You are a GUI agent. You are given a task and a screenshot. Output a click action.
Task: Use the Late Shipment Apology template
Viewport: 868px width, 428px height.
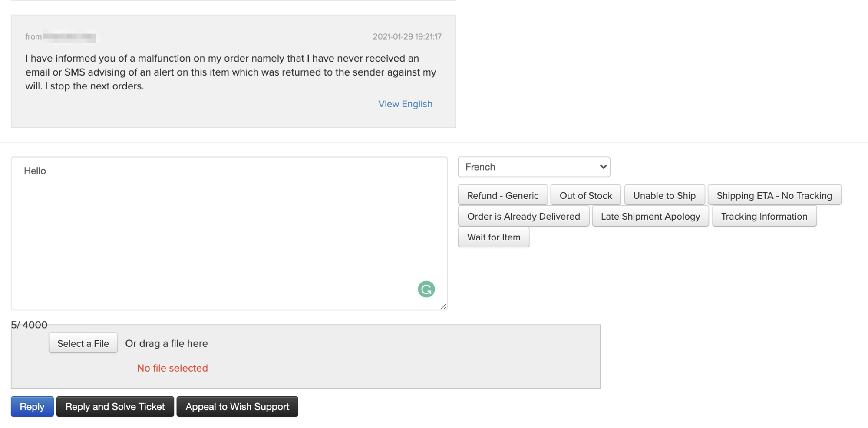click(650, 216)
